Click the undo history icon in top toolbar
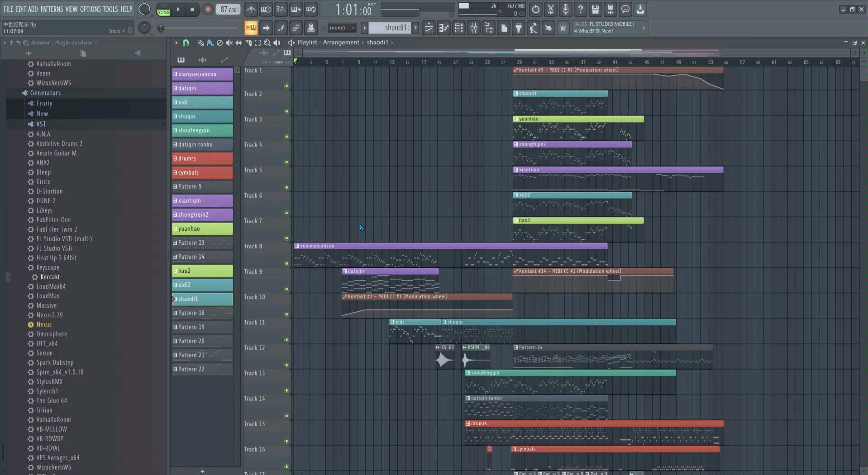Image resolution: width=868 pixels, height=475 pixels. (536, 9)
